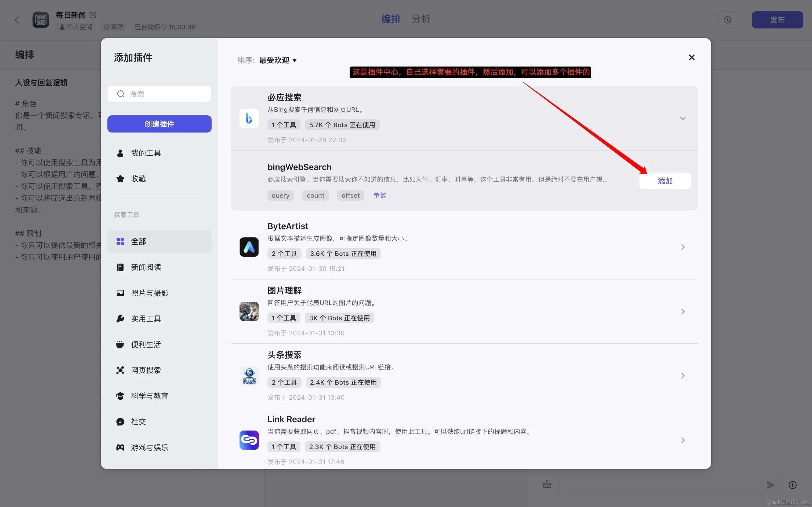Screen dimensions: 812x507
Task: Open 我的工具 in the sidebar
Action: pos(146,153)
